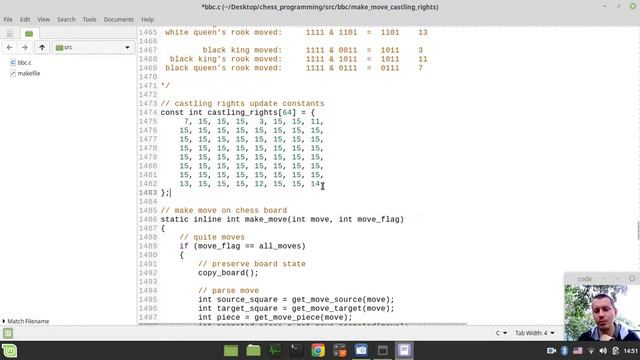This screenshot has height=360, width=640.
Task: Open the System Monitor taskbar icon
Action: 275,351
